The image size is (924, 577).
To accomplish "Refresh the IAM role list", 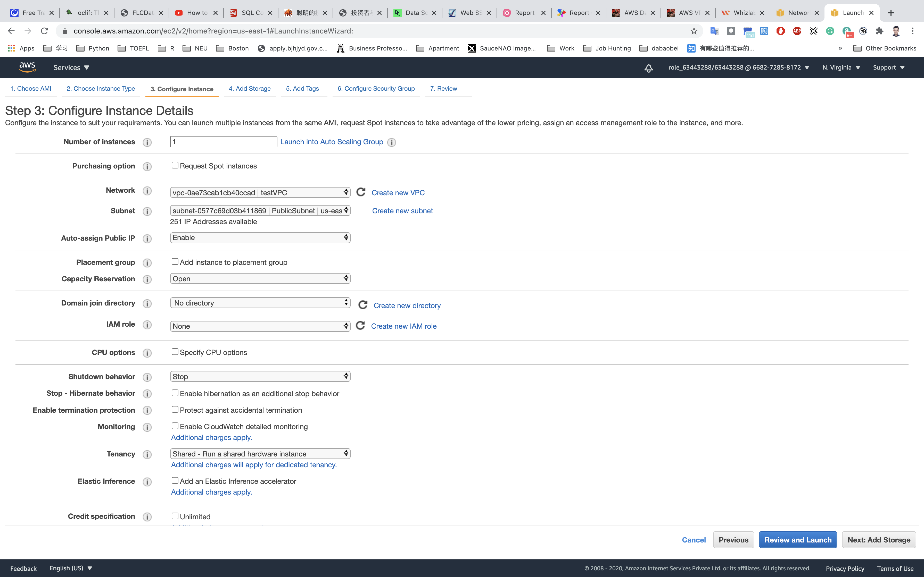I will point(360,326).
